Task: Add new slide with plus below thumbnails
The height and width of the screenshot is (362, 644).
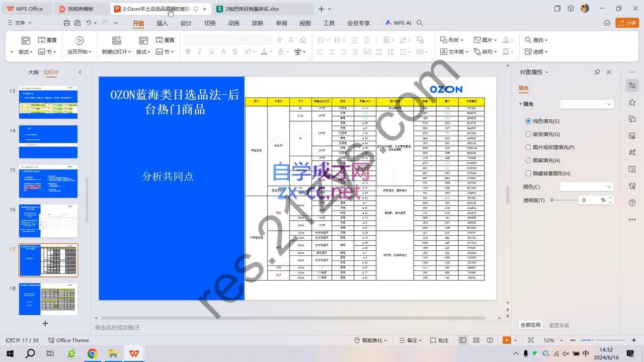Action: pos(45,323)
